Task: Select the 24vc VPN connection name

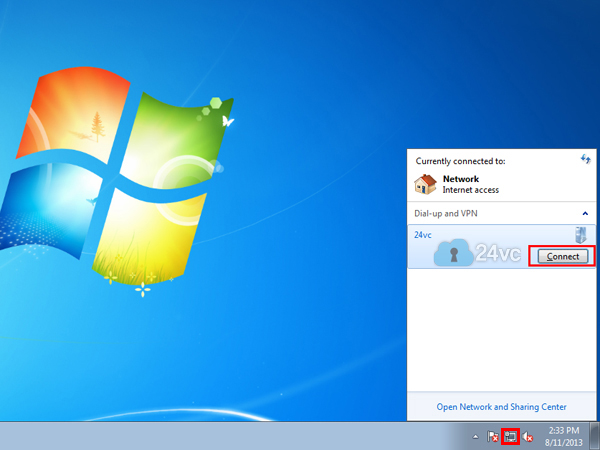Action: 422,235
